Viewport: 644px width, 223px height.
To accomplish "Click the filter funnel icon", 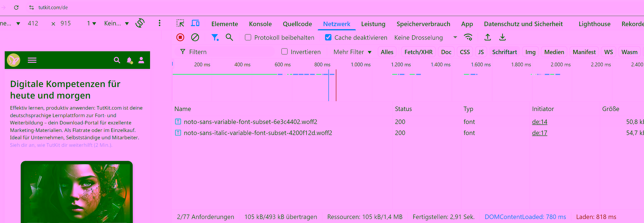I will pos(215,37).
